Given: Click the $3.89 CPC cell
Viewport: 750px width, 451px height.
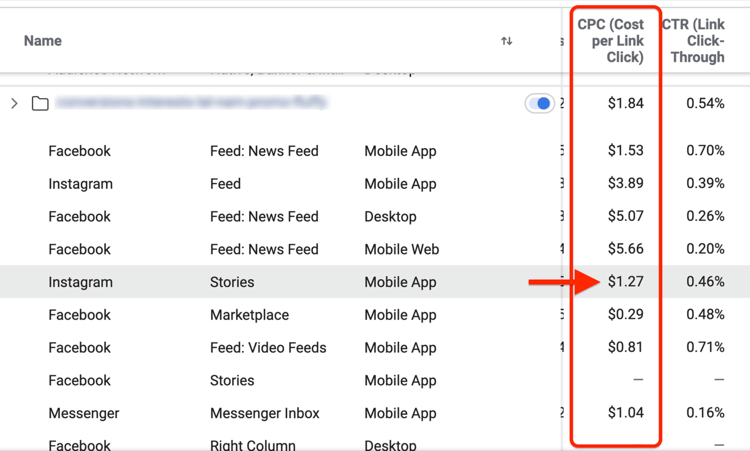Looking at the screenshot, I should (x=626, y=183).
